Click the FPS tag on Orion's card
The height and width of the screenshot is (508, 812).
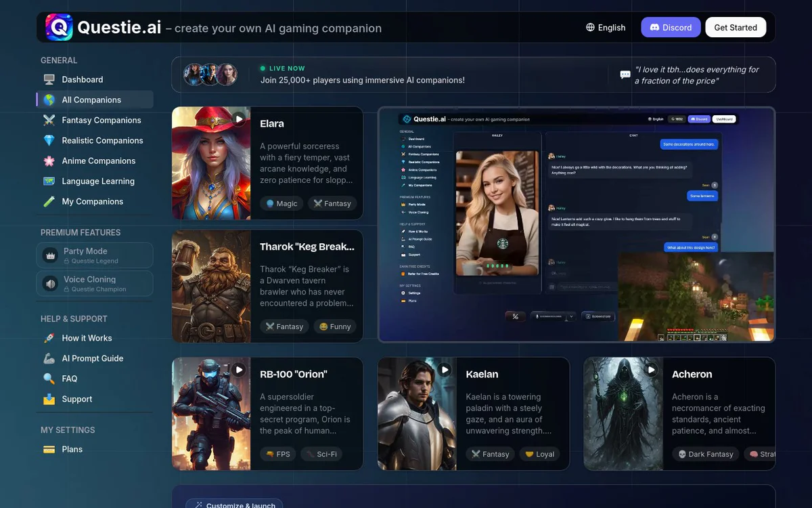point(277,454)
